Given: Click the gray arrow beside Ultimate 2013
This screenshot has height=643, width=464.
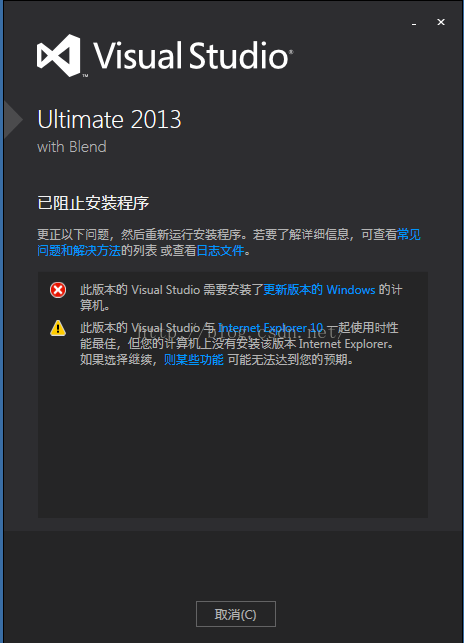Looking at the screenshot, I should pyautogui.click(x=13, y=120).
